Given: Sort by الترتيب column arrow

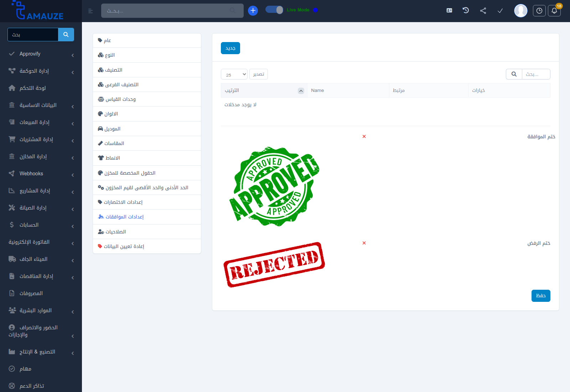Looking at the screenshot, I should click(x=301, y=91).
